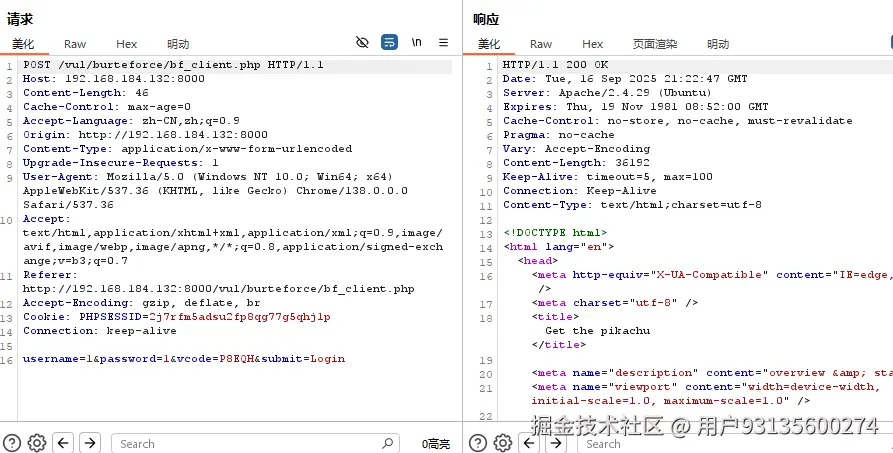Switch response view to Raw tab
Screen dimensions: 893x453
point(540,44)
